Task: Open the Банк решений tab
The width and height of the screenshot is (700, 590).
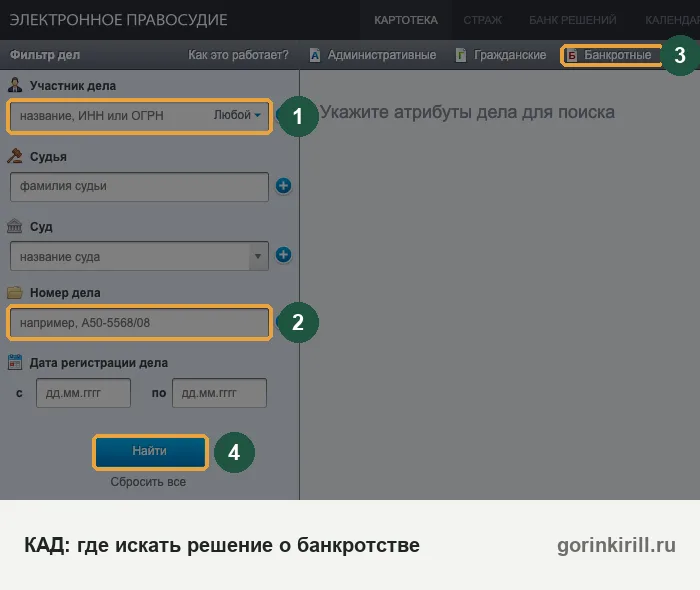Action: 572,20
